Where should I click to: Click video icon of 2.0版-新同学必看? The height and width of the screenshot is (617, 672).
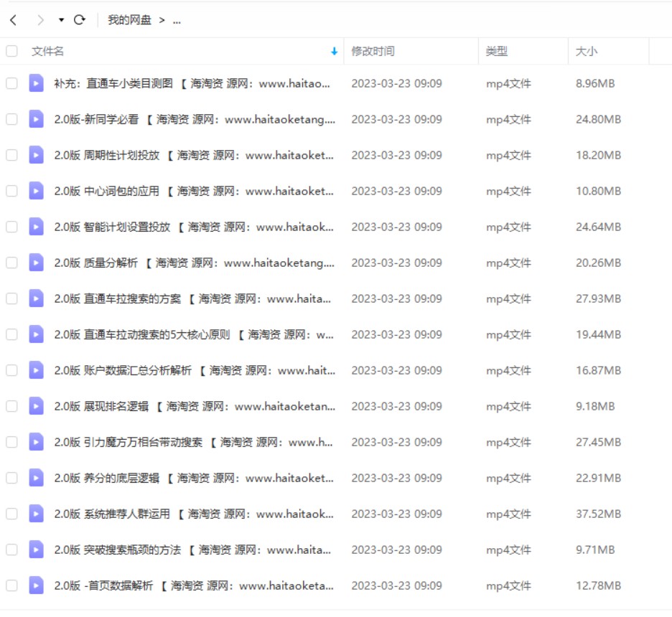click(x=36, y=119)
